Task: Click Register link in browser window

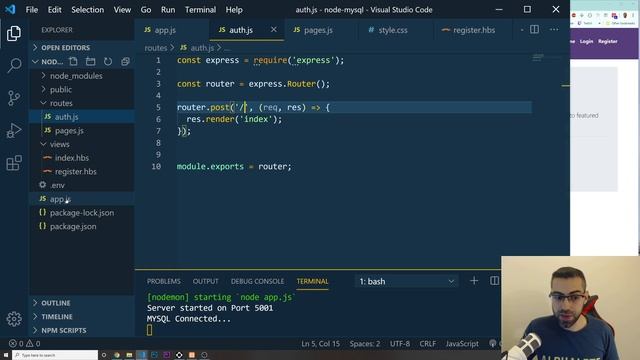Action: pos(607,41)
